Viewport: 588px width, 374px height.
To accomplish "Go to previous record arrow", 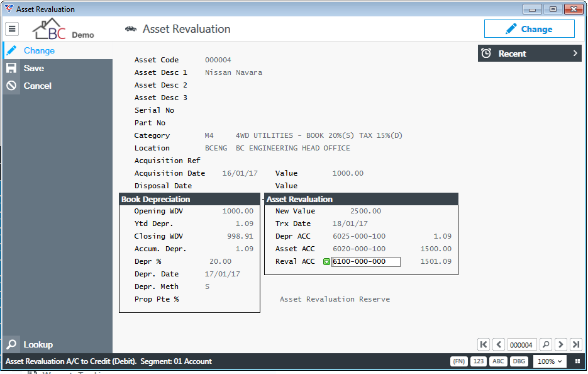I will (x=499, y=344).
